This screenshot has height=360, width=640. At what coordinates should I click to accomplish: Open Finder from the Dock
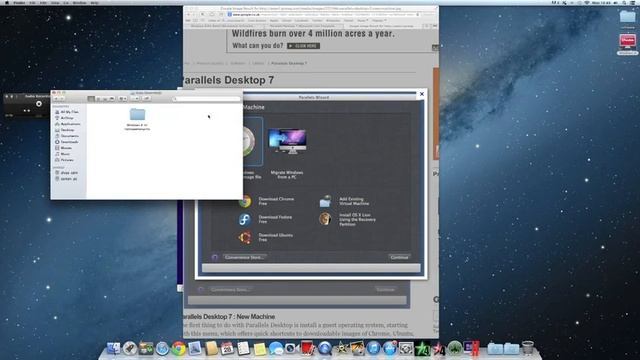coord(113,349)
